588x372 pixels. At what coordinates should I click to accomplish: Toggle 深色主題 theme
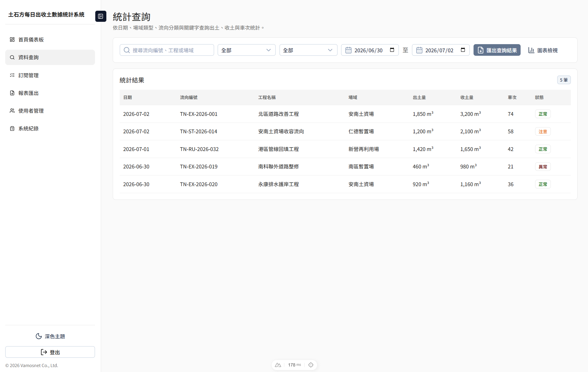click(50, 336)
